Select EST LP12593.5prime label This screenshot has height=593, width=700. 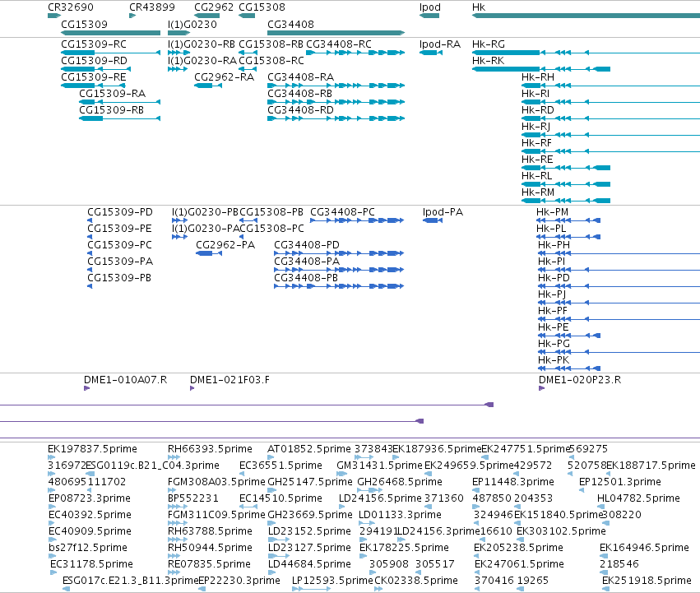[x=332, y=581]
